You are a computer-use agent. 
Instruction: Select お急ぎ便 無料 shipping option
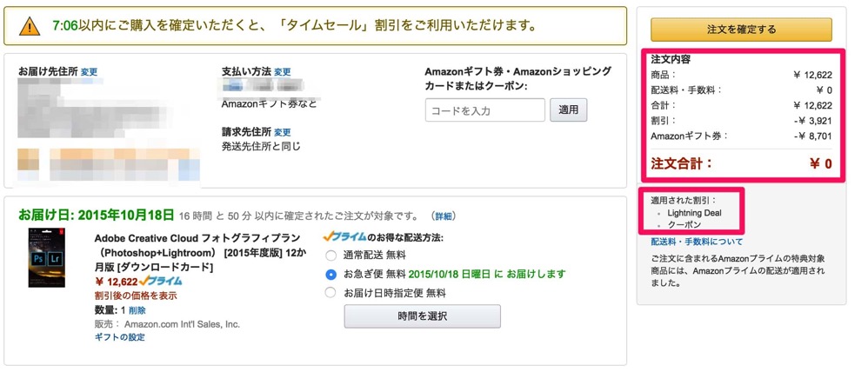(331, 275)
